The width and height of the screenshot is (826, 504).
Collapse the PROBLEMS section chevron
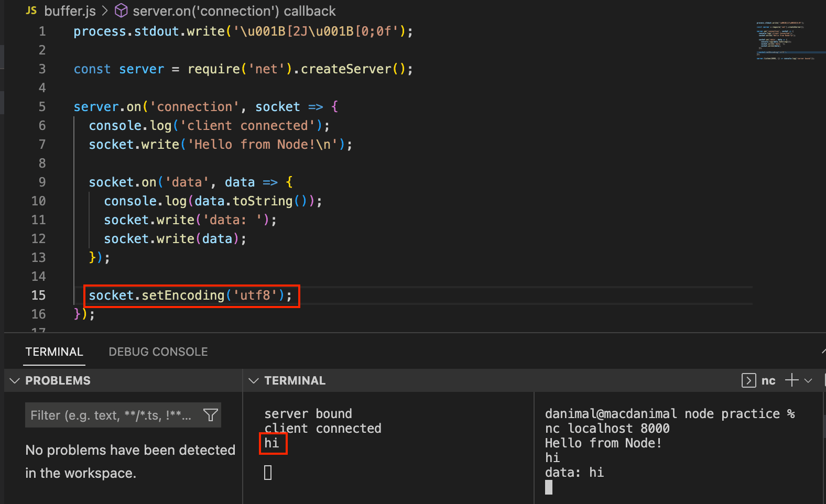click(15, 381)
